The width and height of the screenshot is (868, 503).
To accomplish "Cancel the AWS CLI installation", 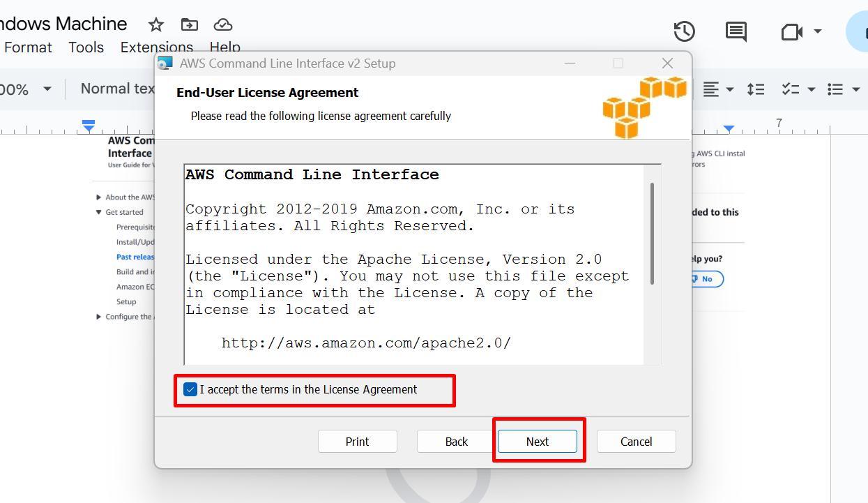I will coord(637,442).
